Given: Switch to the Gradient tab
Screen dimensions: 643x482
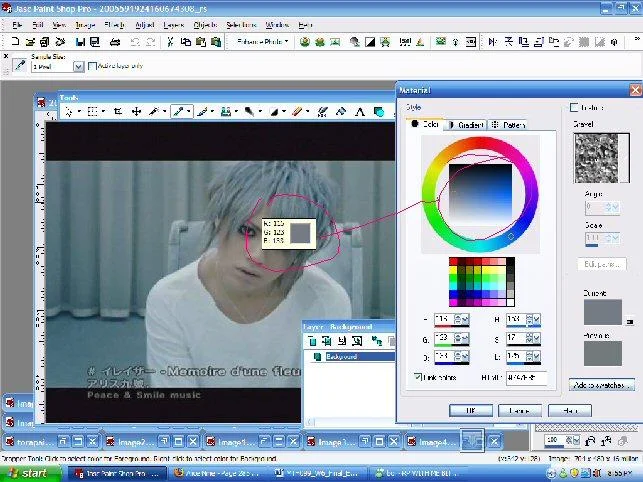Looking at the screenshot, I should click(x=466, y=125).
